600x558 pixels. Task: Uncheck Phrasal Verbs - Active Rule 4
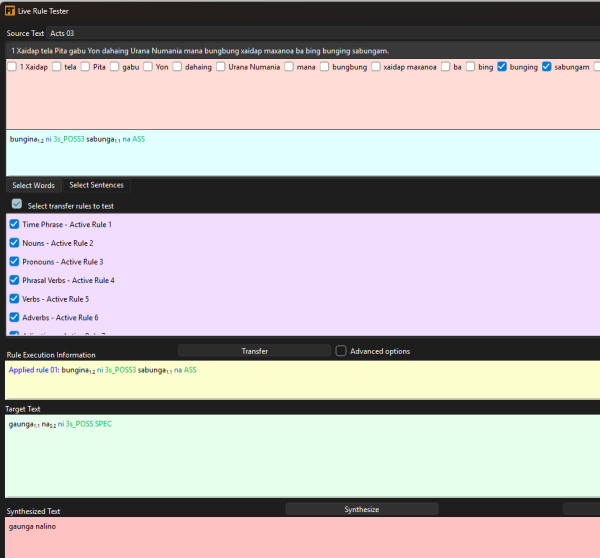click(x=14, y=280)
